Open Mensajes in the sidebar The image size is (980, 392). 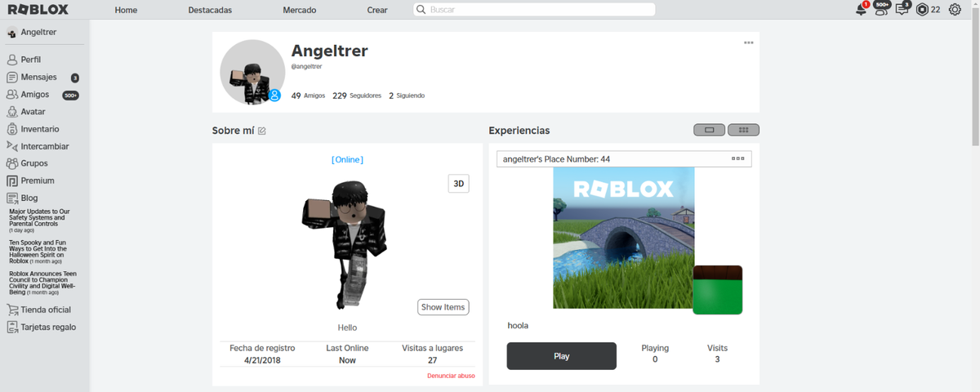click(38, 78)
